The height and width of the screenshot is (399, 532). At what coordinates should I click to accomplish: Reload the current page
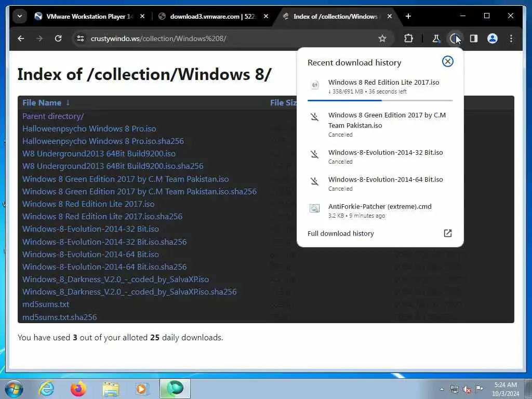click(x=58, y=38)
